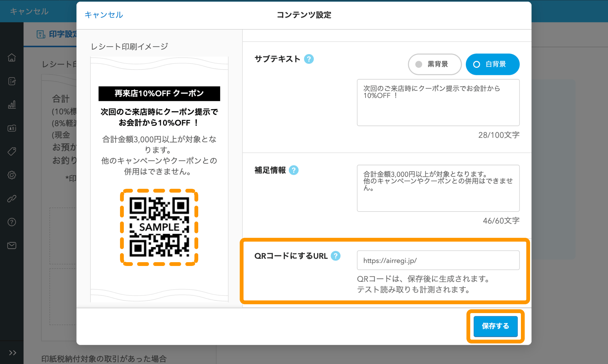Viewport: 608px width, 364px height.
Task: Click the コンテンツ設定 dialog title
Action: [304, 15]
